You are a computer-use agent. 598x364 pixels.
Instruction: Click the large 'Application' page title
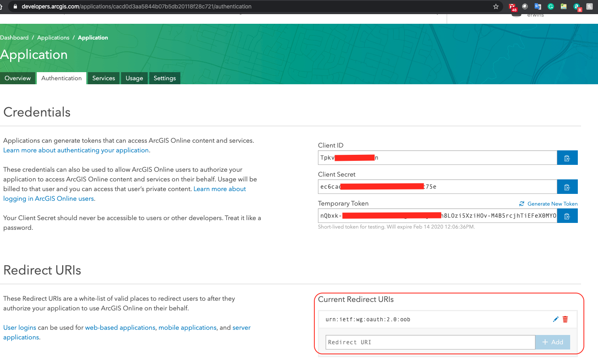point(34,55)
